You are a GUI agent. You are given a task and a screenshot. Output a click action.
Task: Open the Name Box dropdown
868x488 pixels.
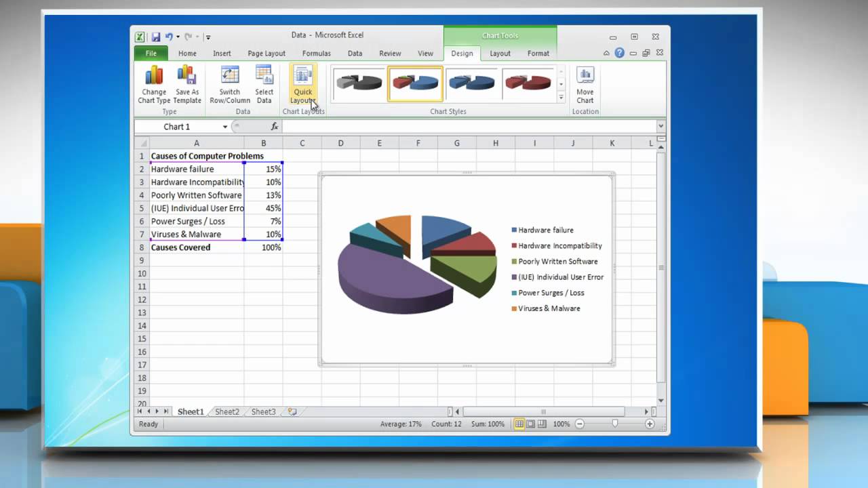pyautogui.click(x=225, y=127)
